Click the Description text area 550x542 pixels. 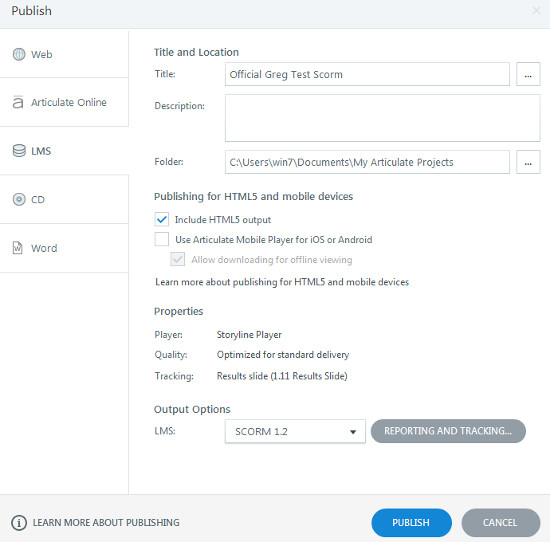382,118
